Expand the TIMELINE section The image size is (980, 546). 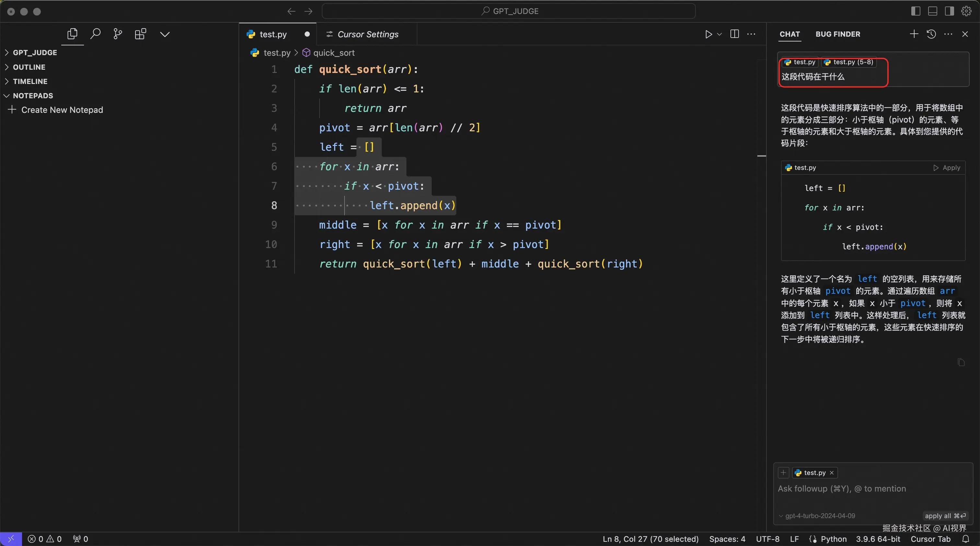[30, 81]
